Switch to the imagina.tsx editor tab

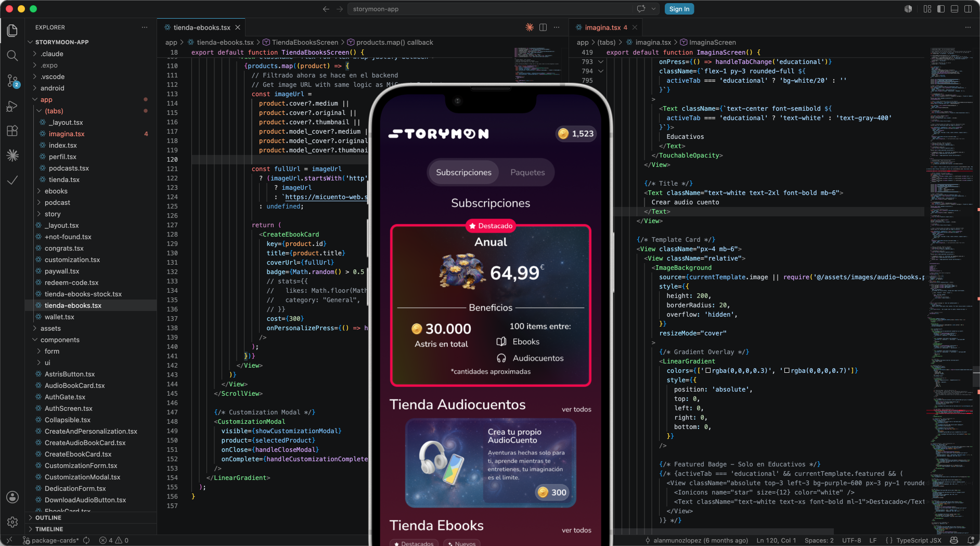[603, 28]
